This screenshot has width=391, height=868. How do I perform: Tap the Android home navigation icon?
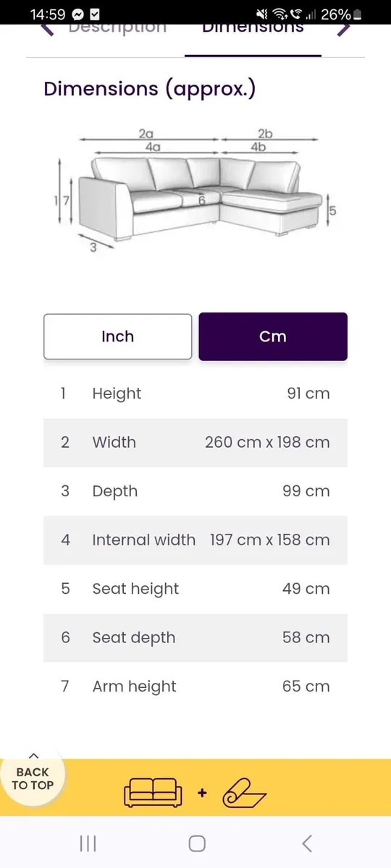(196, 843)
